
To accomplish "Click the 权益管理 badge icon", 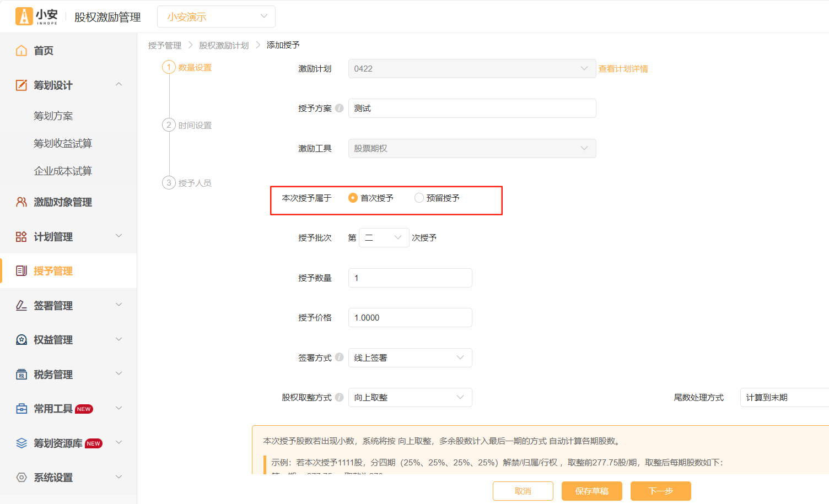I will click(x=21, y=340).
